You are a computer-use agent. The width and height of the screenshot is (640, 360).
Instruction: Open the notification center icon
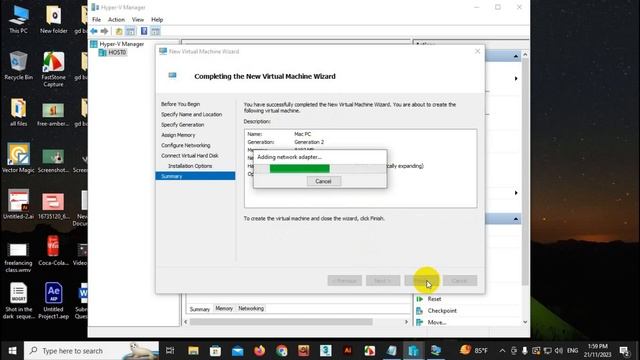[624, 351]
